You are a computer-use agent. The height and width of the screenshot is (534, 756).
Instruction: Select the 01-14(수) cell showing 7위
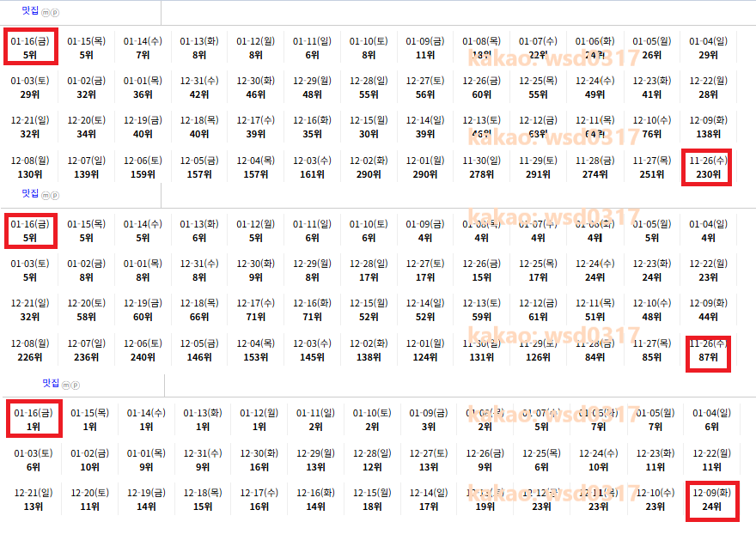[x=143, y=48]
